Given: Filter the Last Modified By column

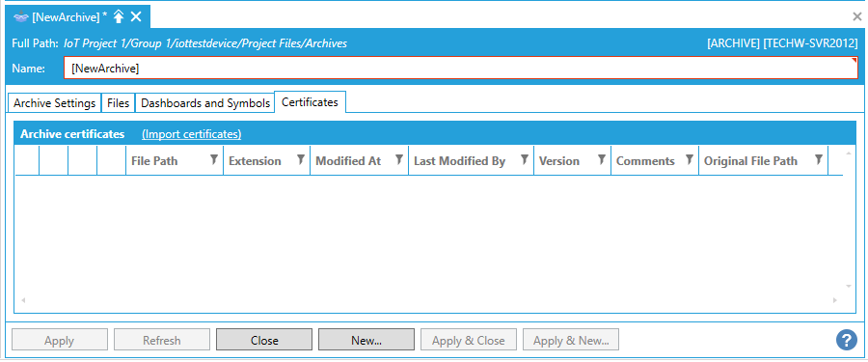Looking at the screenshot, I should pos(525,160).
